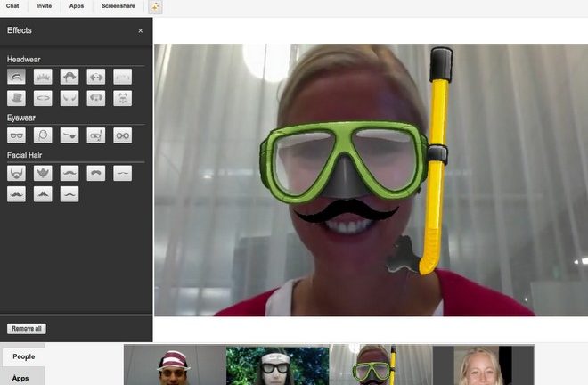Apply the top hat effect
This screenshot has width=588, height=385.
[x=16, y=98]
